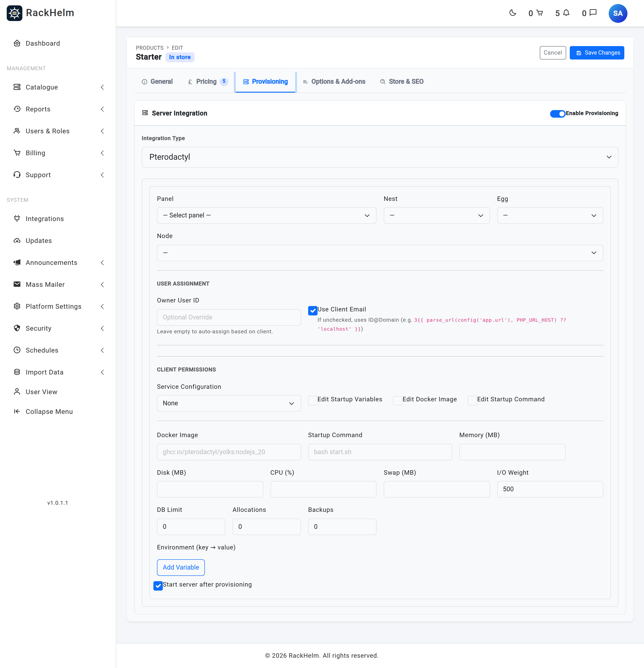Image resolution: width=644 pixels, height=668 pixels.
Task: Expand the Announcements menu chevron
Action: [102, 262]
